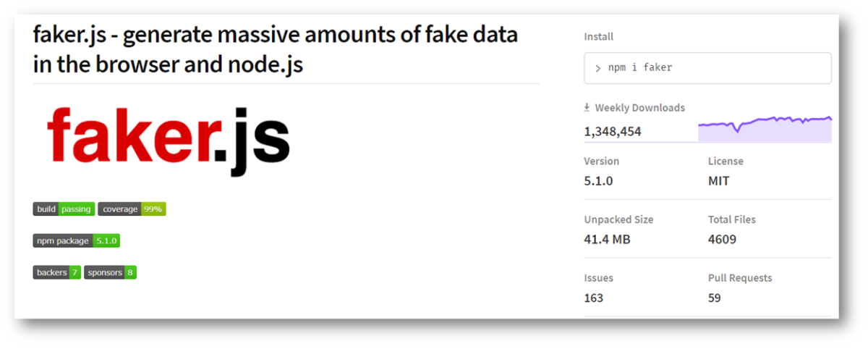
Task: Click the sponsors 8 badge
Action: pos(110,272)
